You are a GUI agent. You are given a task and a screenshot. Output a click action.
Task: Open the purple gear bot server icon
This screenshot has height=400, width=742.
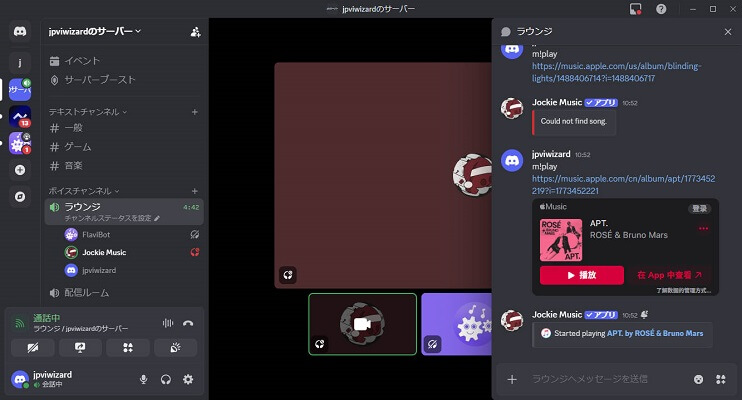[20, 143]
